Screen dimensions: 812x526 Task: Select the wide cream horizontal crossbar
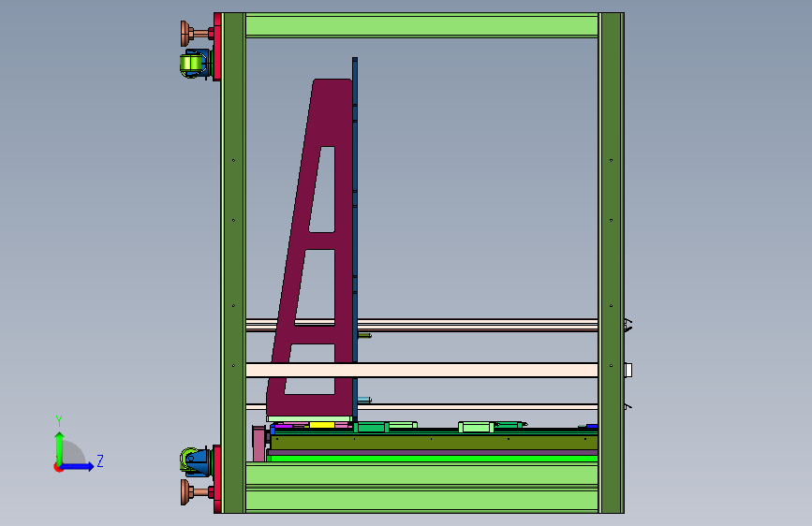(421, 371)
